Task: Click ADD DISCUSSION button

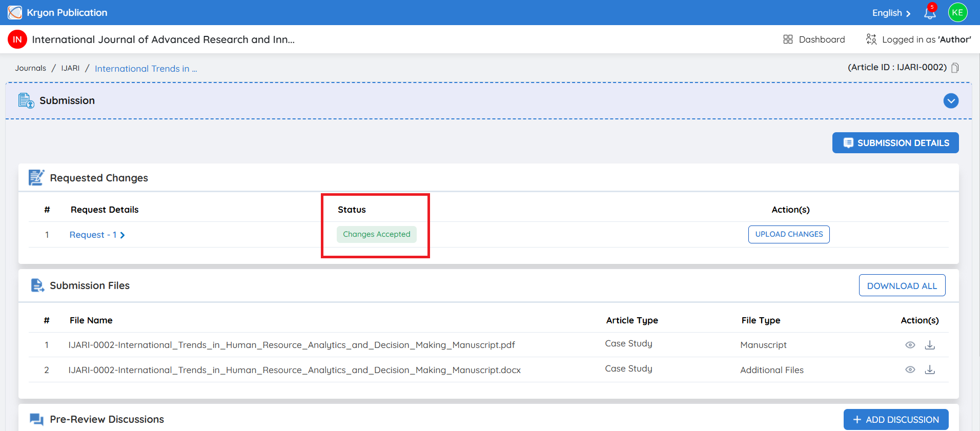Action: [x=896, y=419]
